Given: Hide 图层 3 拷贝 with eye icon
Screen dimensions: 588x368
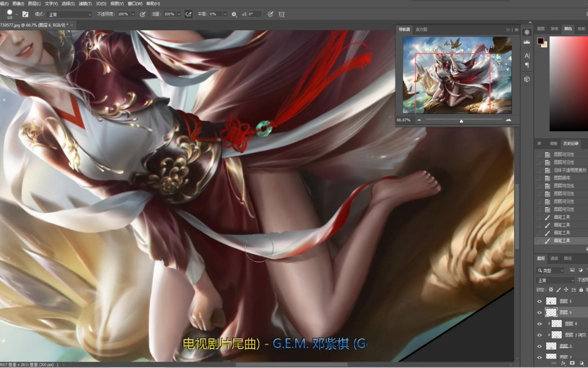Looking at the screenshot, I should click(539, 335).
